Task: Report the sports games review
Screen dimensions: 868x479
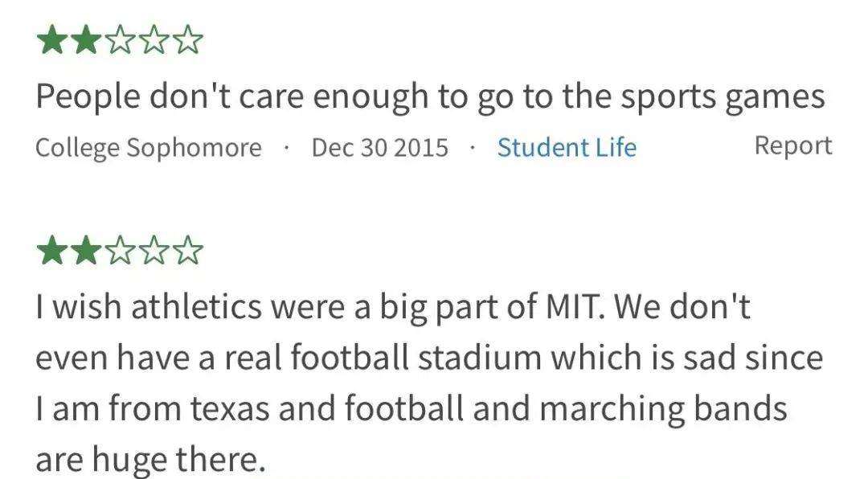Action: 792,145
